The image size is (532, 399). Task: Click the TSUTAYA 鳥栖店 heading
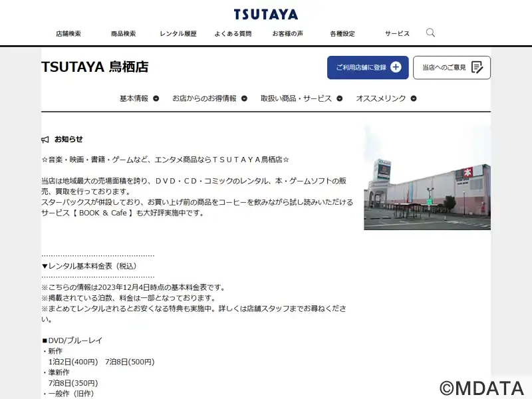tap(94, 67)
